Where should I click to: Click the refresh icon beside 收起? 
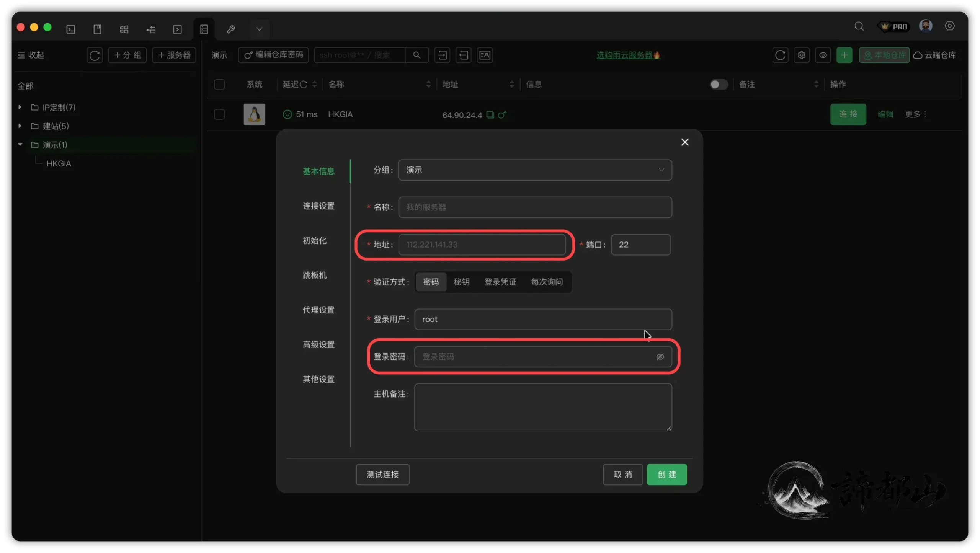95,55
